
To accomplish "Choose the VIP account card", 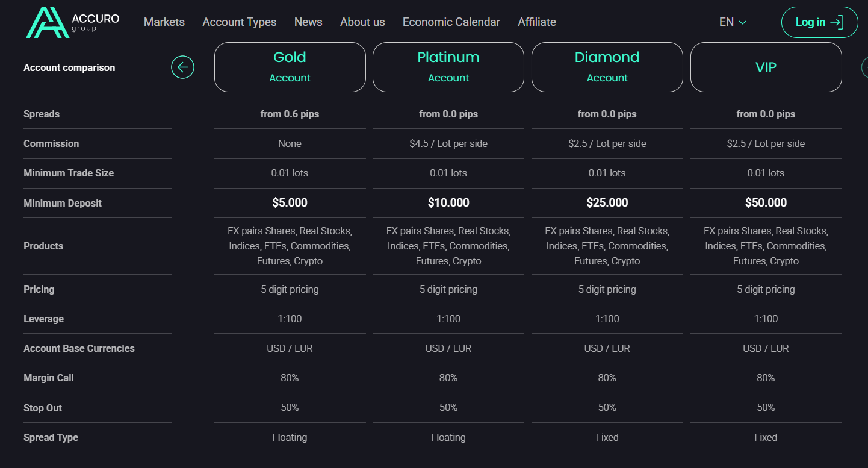I will click(766, 67).
